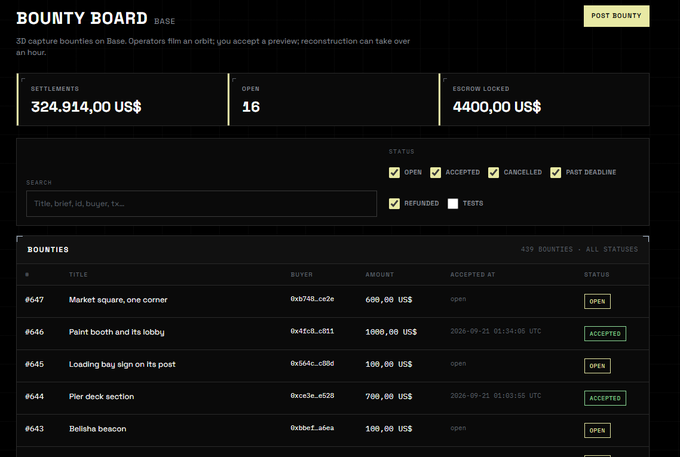The width and height of the screenshot is (680, 457).
Task: Click the ACCEPTED badge for bounty #646
Action: 605,333
